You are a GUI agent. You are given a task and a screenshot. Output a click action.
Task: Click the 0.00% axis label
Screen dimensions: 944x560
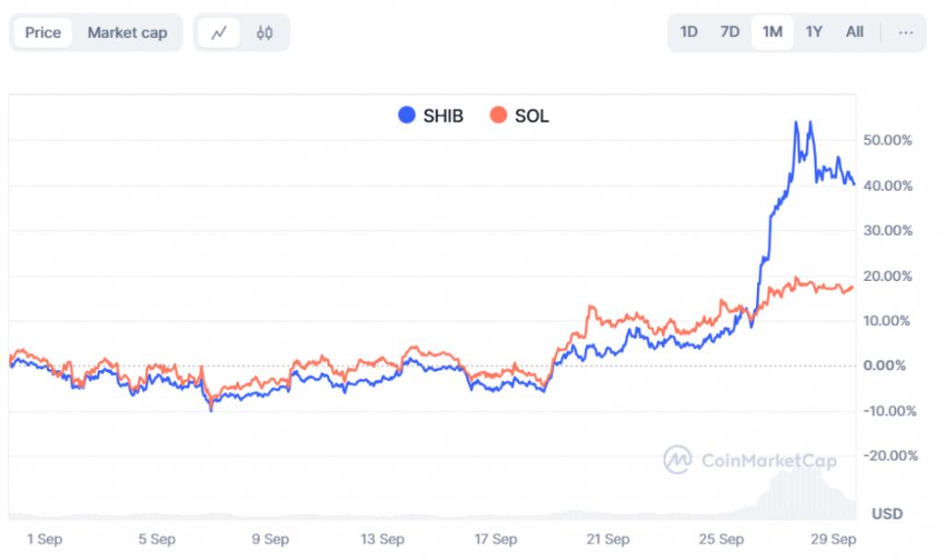coord(884,366)
